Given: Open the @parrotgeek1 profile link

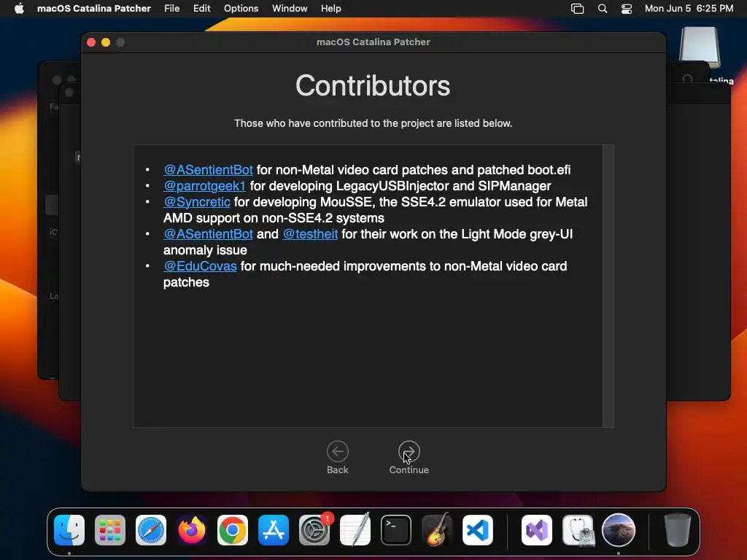Looking at the screenshot, I should (x=204, y=186).
